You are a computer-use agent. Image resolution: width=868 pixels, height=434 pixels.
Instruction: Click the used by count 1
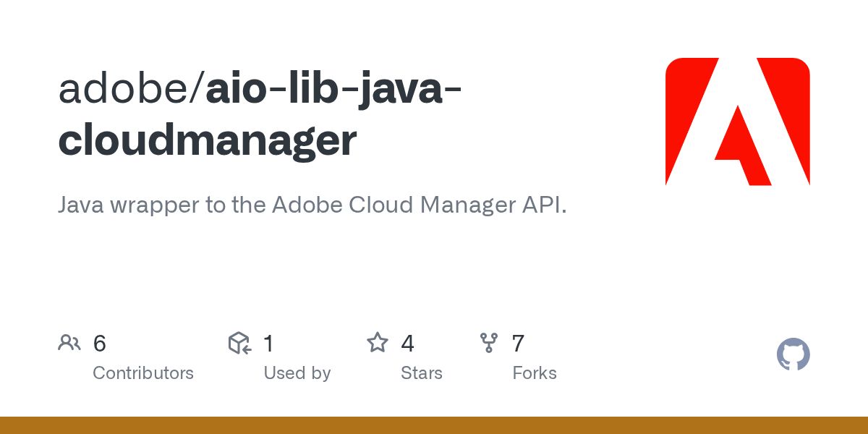[268, 344]
